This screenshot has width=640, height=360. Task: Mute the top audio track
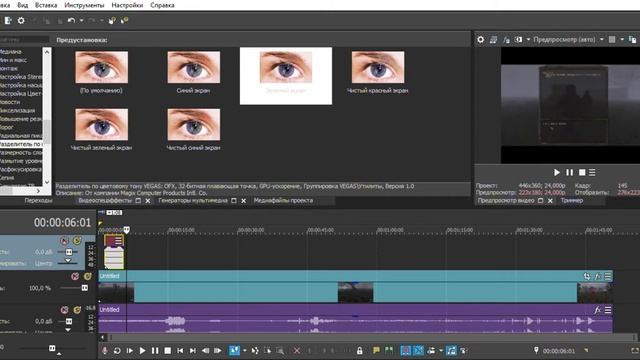(x=64, y=241)
